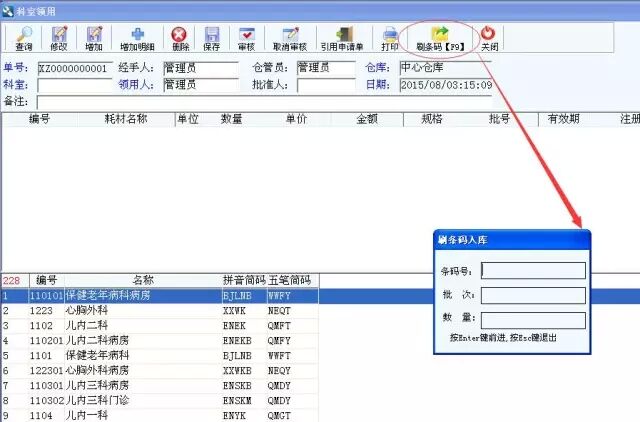This screenshot has width=640, height=422.
Task: Click the BJLNB pinyin code in row 1
Action: pyautogui.click(x=237, y=296)
